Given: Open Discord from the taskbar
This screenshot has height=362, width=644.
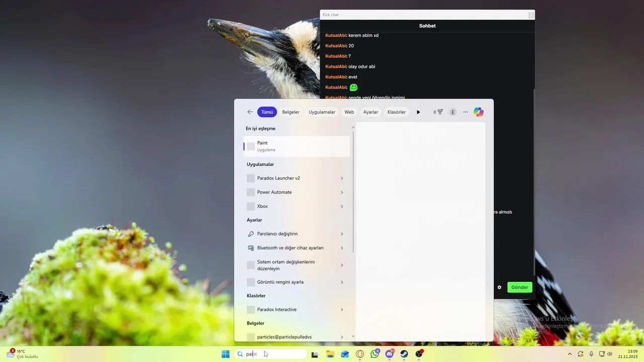Looking at the screenshot, I should coord(389,354).
